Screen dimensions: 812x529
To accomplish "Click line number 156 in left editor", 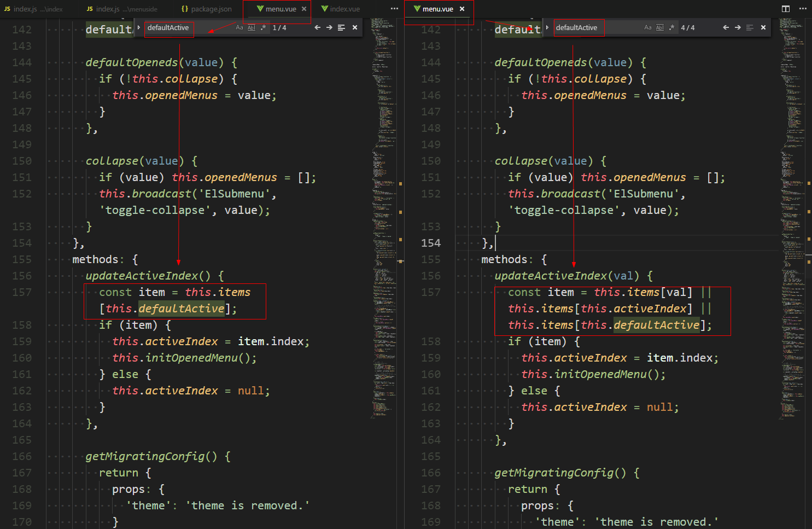I will [22, 276].
